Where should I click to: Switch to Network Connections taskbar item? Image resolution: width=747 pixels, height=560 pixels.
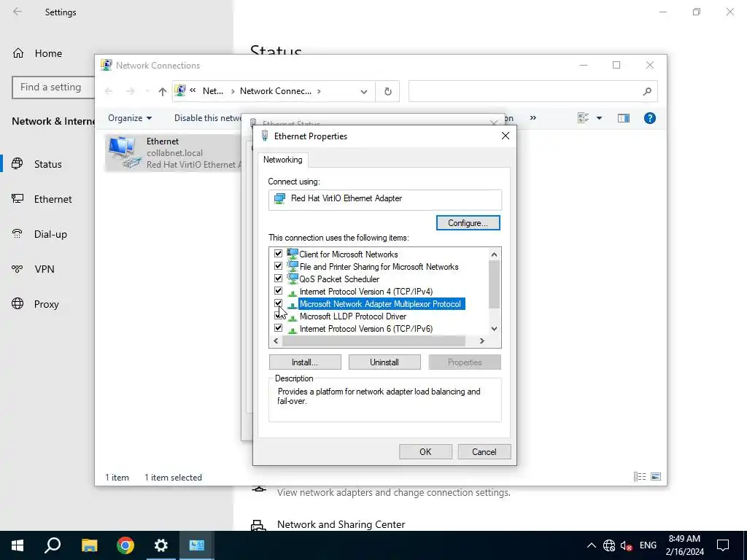pyautogui.click(x=197, y=545)
